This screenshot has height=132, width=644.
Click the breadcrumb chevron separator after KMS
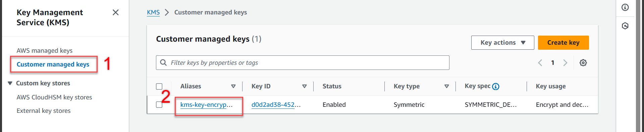[x=167, y=12]
